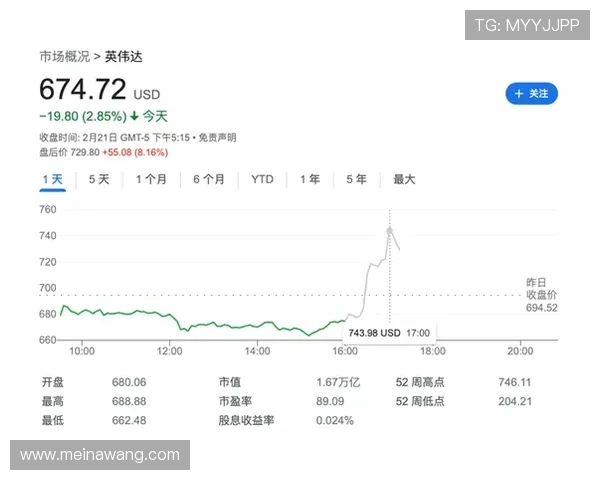Click the 740 price axis label
The width and height of the screenshot is (600, 480).
point(48,235)
